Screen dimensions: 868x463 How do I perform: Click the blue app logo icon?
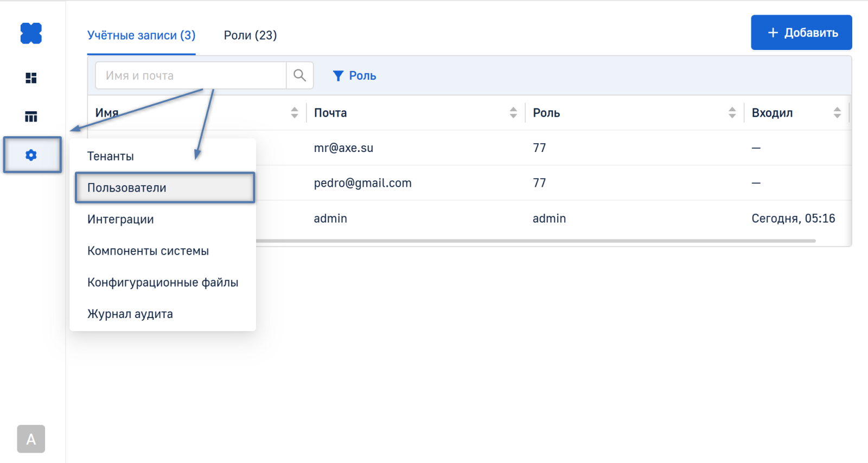(x=31, y=33)
